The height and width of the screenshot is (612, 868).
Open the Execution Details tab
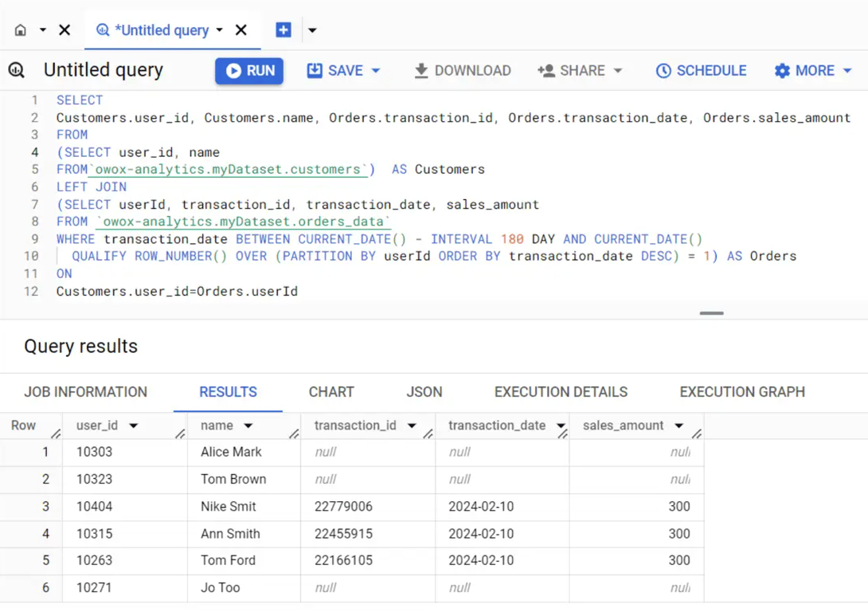coord(561,392)
